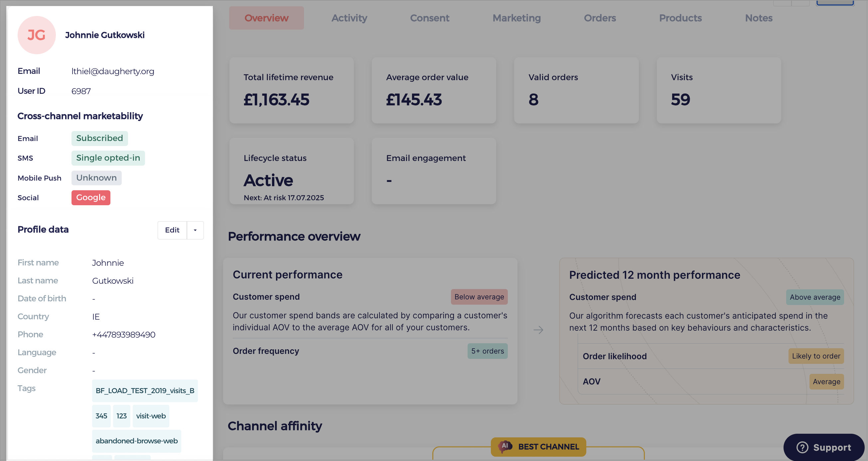Open the Marketing tab
The image size is (868, 461).
coord(516,18)
